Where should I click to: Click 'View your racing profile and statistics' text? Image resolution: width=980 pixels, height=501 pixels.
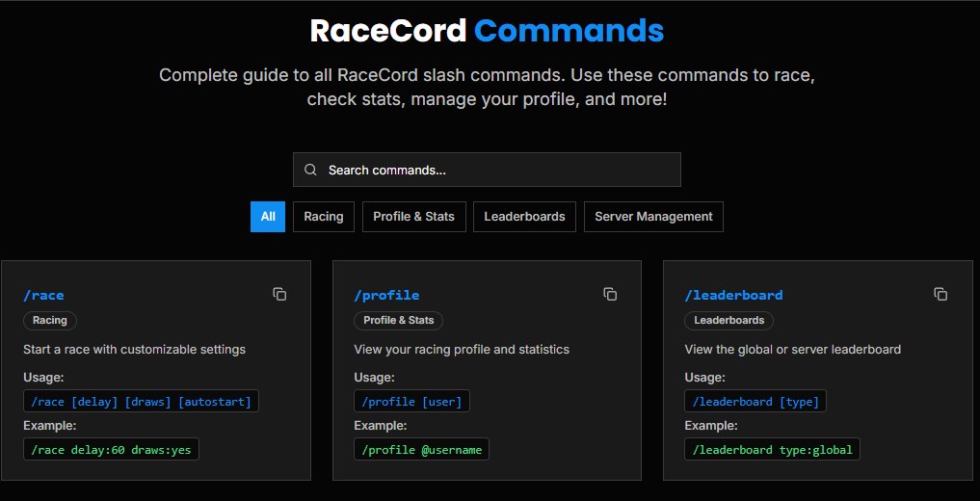[x=462, y=349]
